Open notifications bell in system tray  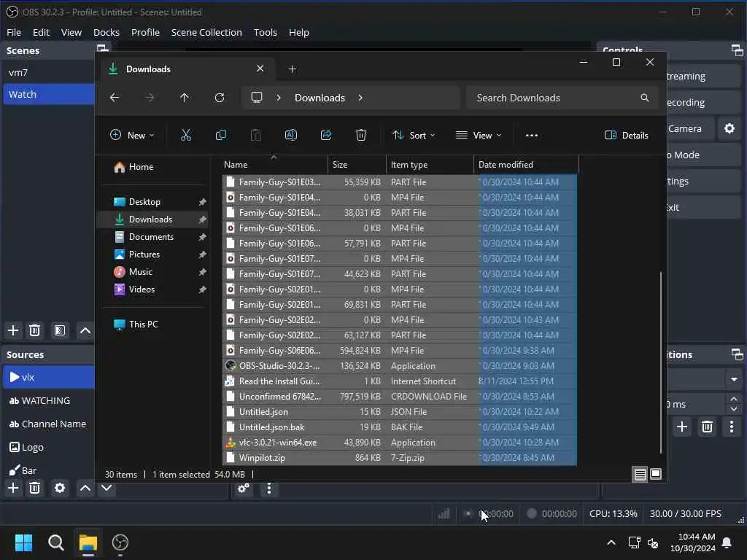click(x=727, y=542)
